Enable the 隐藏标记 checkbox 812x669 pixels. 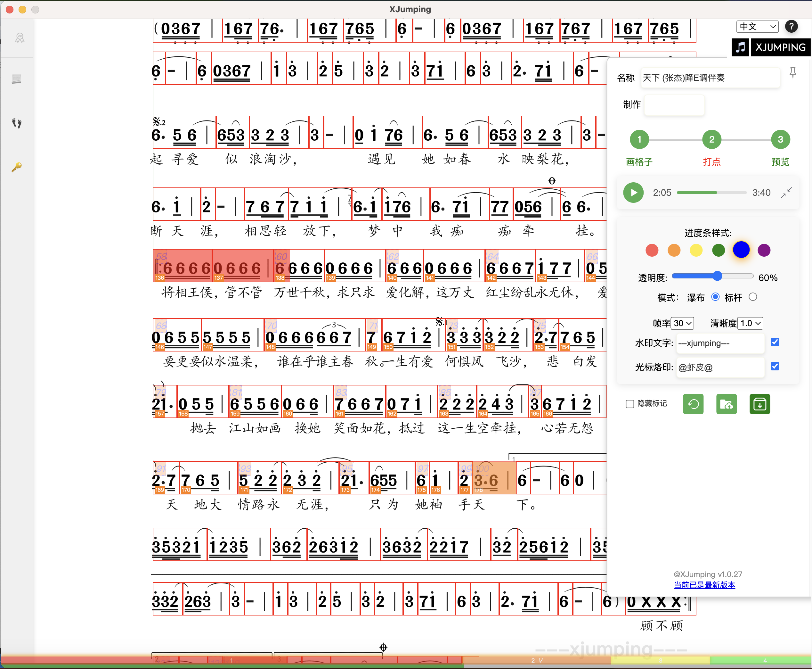pos(630,404)
